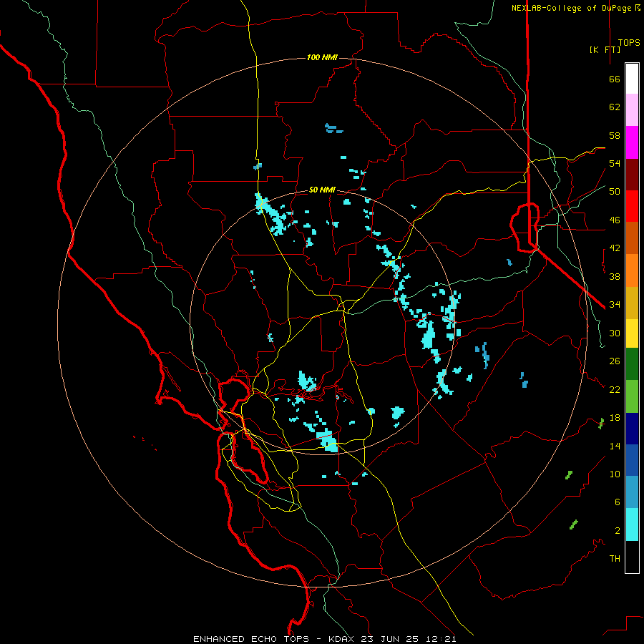Image resolution: width=644 pixels, height=644 pixels.
Task: Click the legend value "50"
Action: pyautogui.click(x=615, y=192)
